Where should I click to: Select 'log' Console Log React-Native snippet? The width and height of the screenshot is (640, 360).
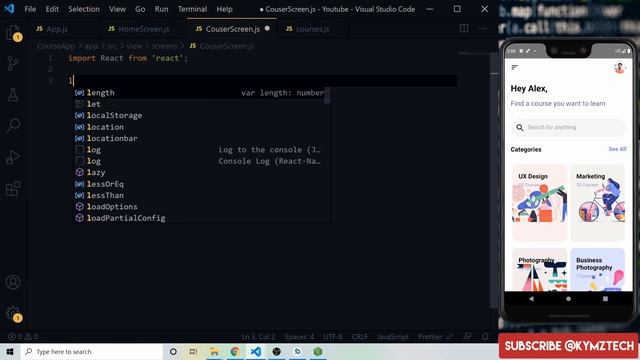(x=199, y=161)
